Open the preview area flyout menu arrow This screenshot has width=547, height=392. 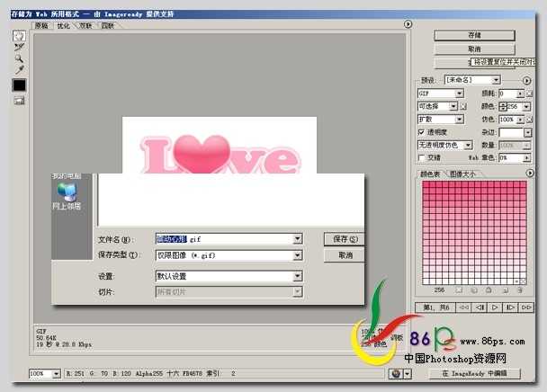tap(408, 24)
